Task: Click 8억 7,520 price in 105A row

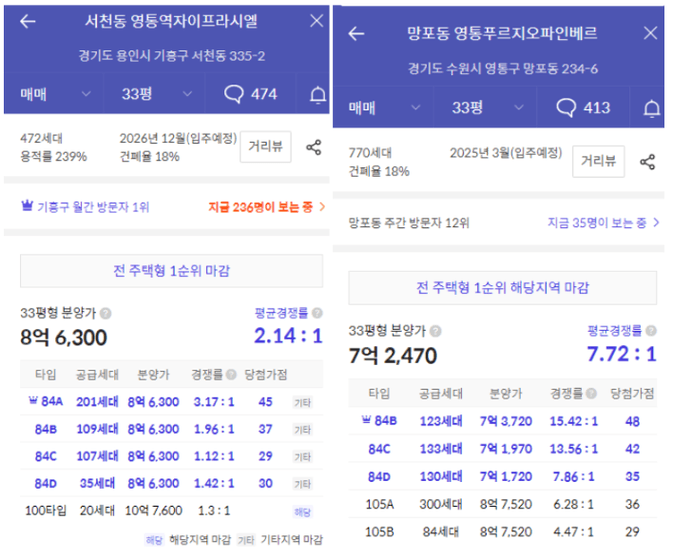Action: tap(506, 504)
